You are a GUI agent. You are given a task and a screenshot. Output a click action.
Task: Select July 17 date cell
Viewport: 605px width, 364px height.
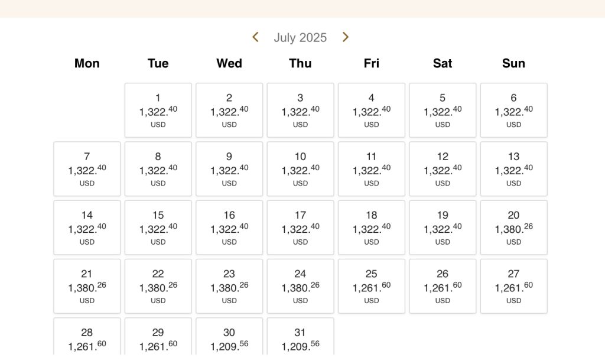point(300,227)
